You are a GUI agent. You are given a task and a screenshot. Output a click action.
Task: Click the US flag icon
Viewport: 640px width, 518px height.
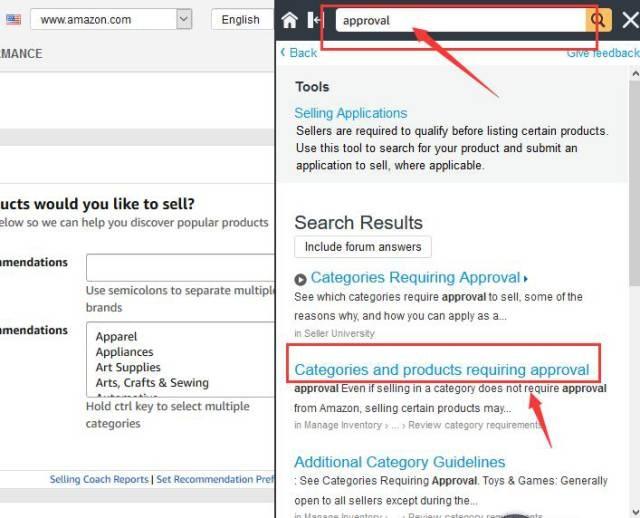(13, 19)
